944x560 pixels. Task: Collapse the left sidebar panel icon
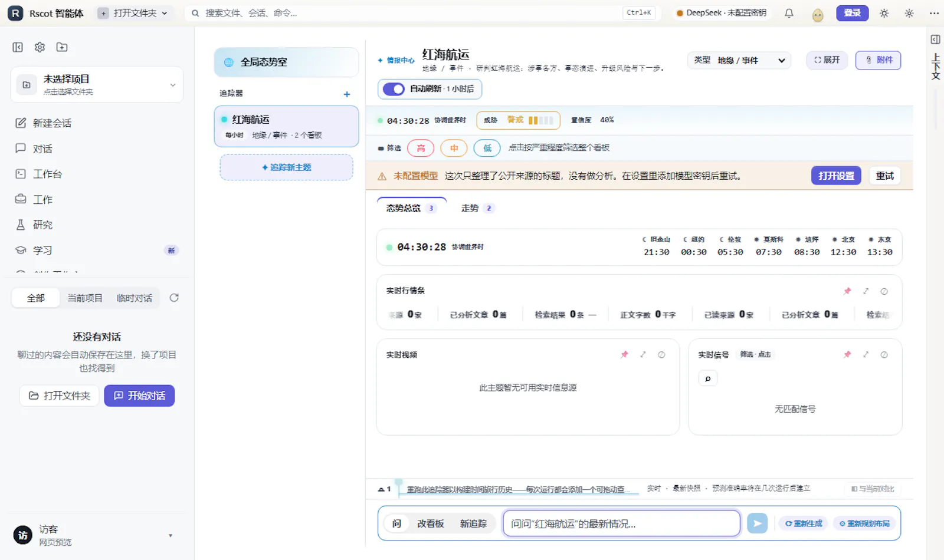[18, 47]
